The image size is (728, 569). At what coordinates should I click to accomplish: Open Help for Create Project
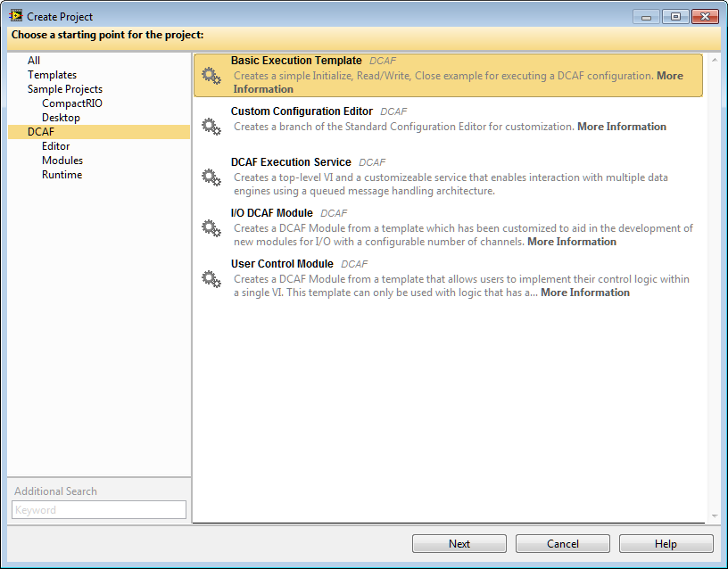tap(666, 543)
